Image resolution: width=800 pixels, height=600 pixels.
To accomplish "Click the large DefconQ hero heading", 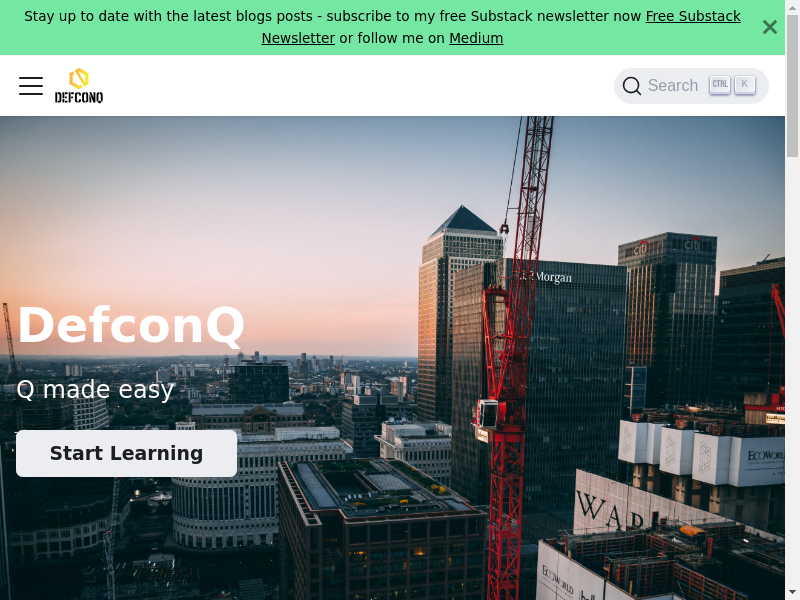I will click(x=131, y=326).
